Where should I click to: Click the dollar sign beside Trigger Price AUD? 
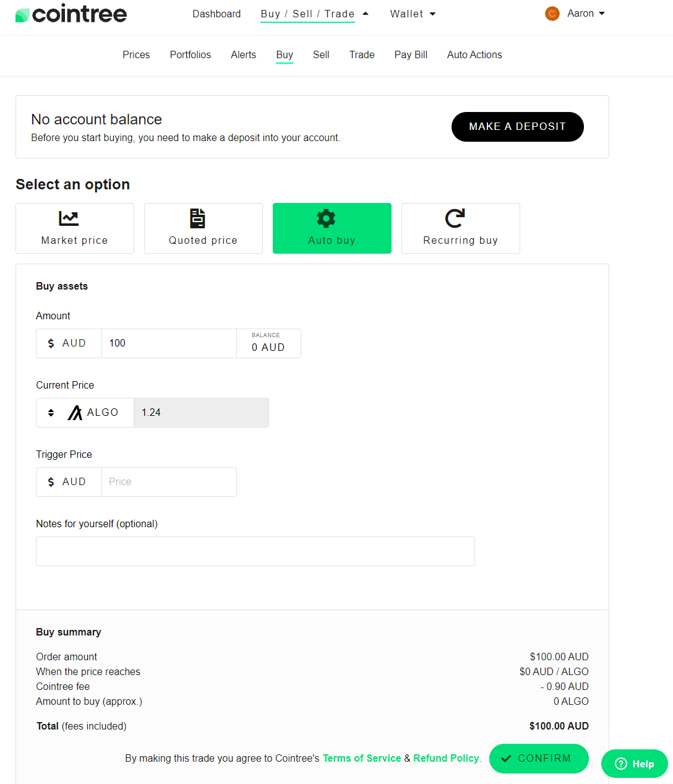pos(51,482)
